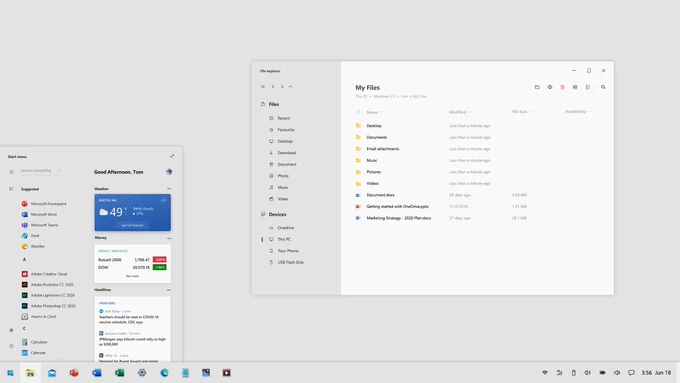Viewport: 680px width, 383px height.
Task: Click the user avatar beside Good Afternoon, Tom
Action: pyautogui.click(x=169, y=172)
